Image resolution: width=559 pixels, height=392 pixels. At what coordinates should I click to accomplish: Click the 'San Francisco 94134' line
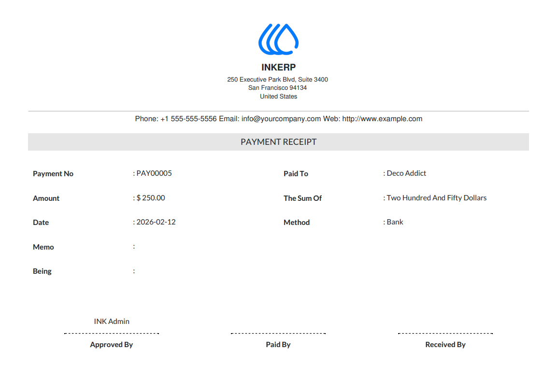(x=277, y=88)
